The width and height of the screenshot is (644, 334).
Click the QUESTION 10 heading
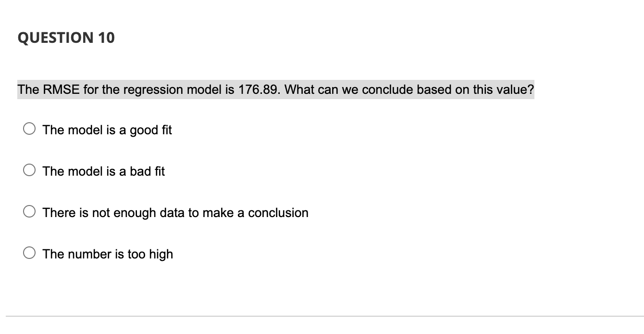point(66,38)
